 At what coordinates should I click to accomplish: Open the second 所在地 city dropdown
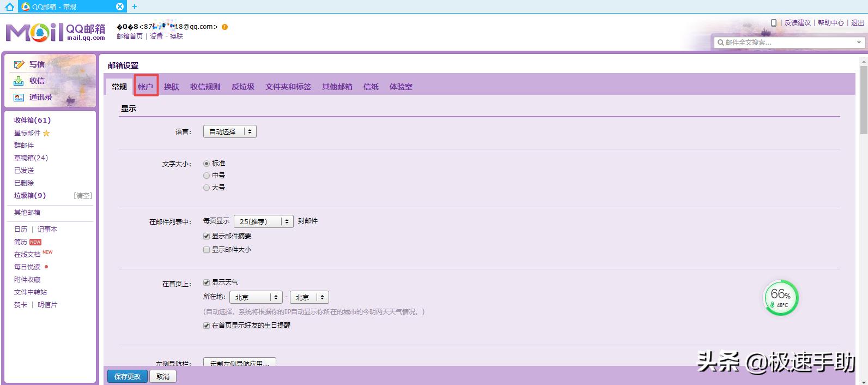pyautogui.click(x=309, y=297)
